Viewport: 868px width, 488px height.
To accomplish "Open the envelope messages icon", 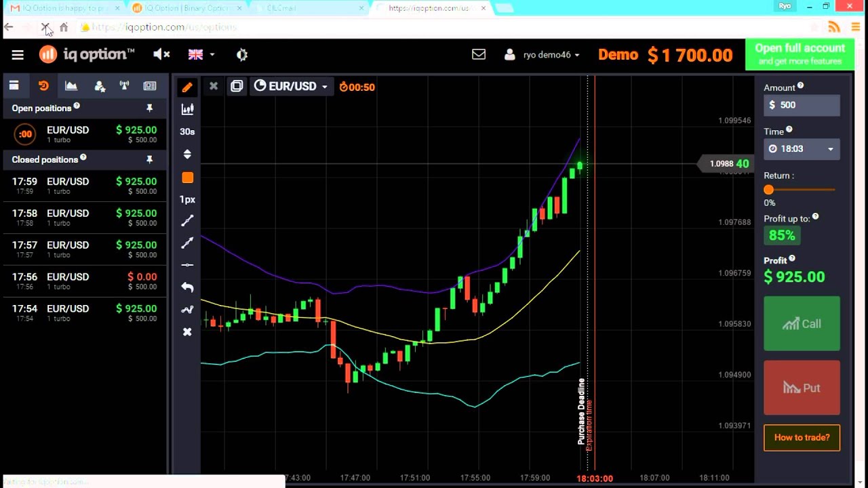I will pos(479,54).
